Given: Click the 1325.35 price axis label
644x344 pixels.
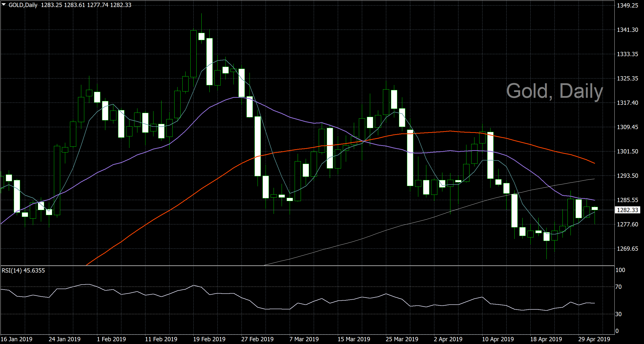Looking at the screenshot, I should click(627, 78).
